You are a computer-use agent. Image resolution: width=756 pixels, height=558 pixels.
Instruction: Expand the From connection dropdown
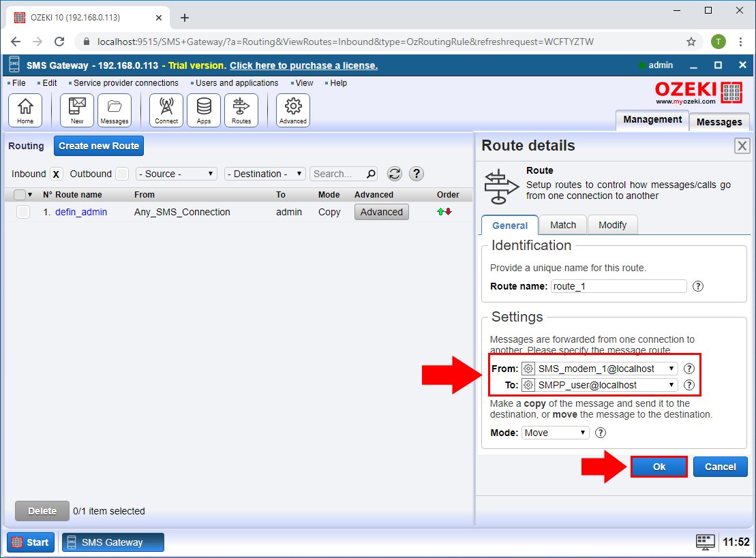click(599, 369)
